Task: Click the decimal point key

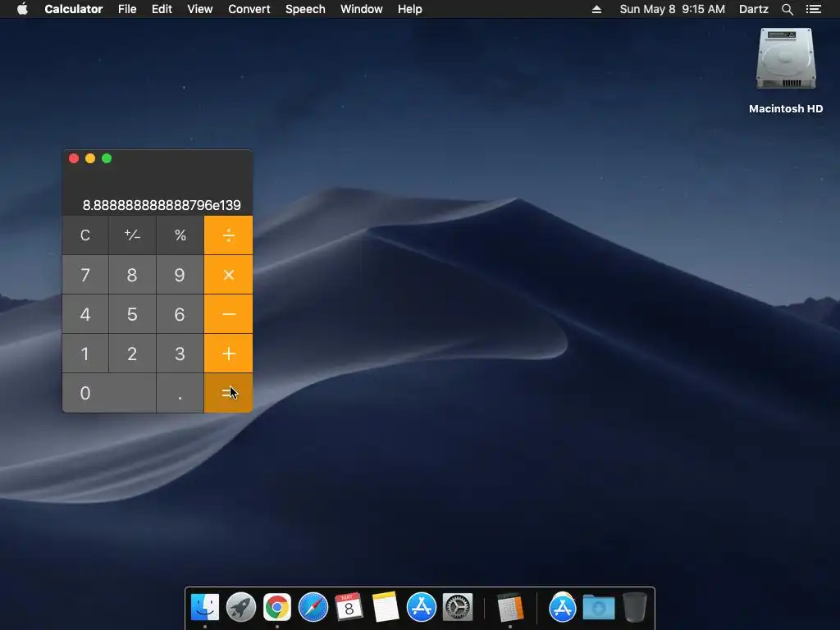Action: [180, 393]
